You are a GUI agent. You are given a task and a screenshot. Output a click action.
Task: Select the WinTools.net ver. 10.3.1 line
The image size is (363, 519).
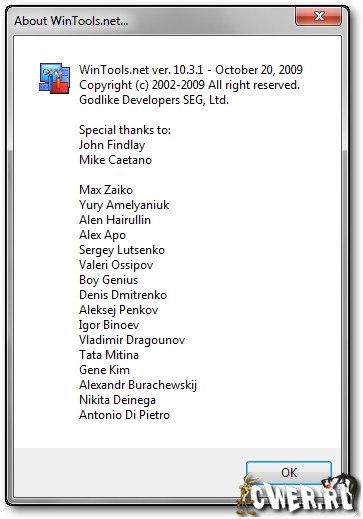[x=191, y=70]
